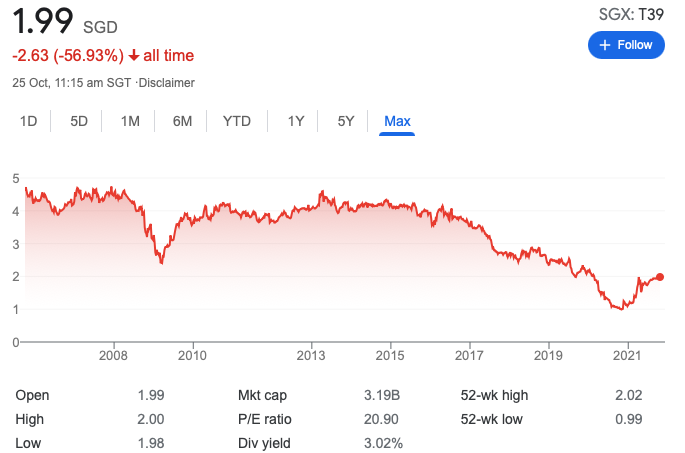Switch to YTD chart view
This screenshot has height=453, width=685.
pyautogui.click(x=237, y=122)
